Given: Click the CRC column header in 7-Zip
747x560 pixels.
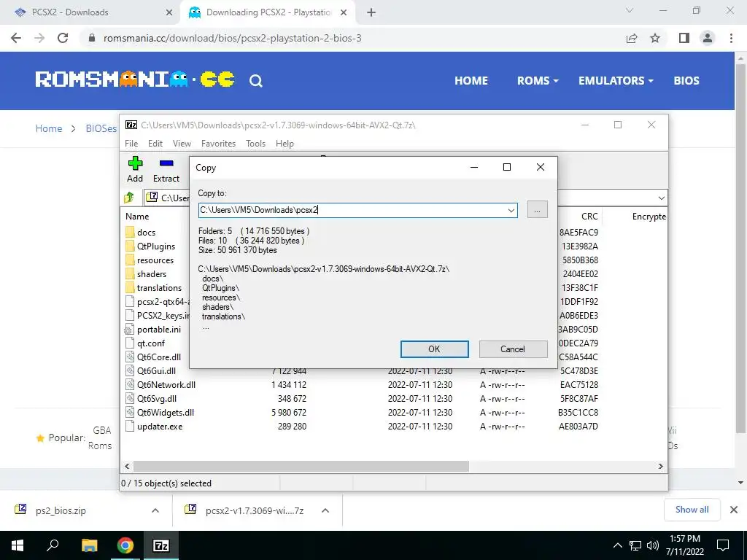Looking at the screenshot, I should pos(589,216).
